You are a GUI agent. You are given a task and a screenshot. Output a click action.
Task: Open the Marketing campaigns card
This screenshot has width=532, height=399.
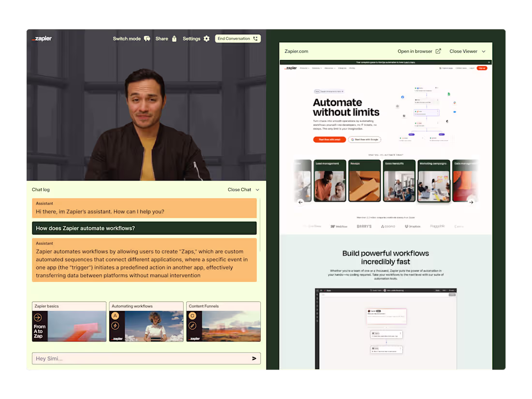(x=434, y=181)
